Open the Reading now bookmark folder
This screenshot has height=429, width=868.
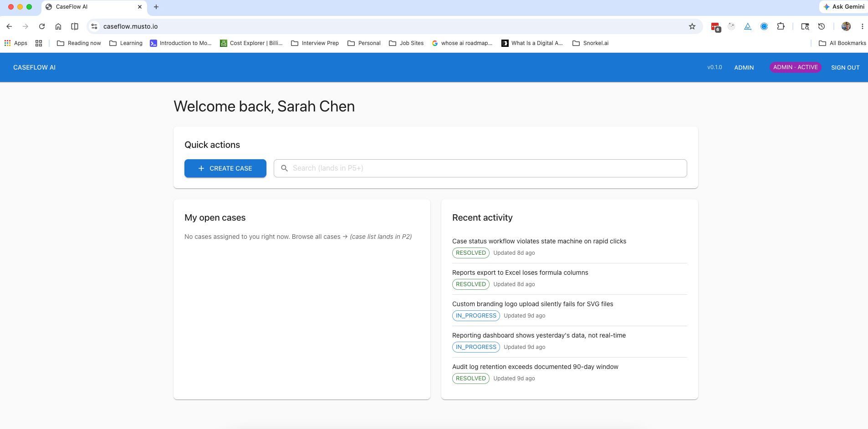79,43
